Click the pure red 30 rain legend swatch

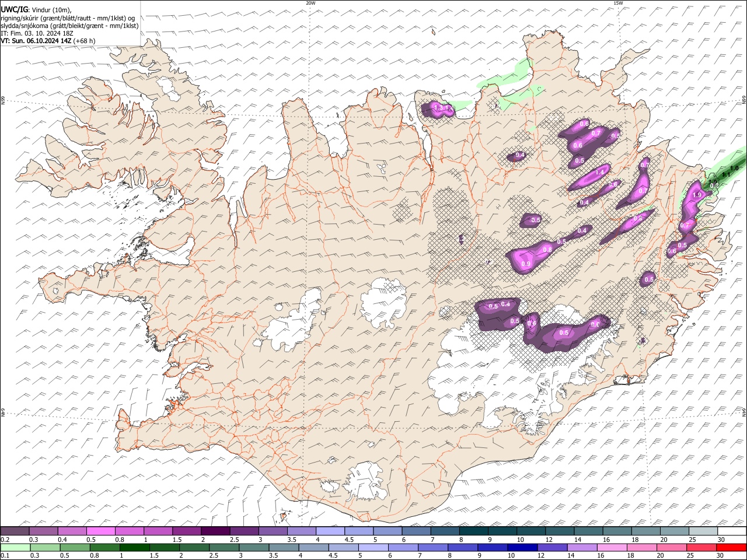click(x=731, y=548)
